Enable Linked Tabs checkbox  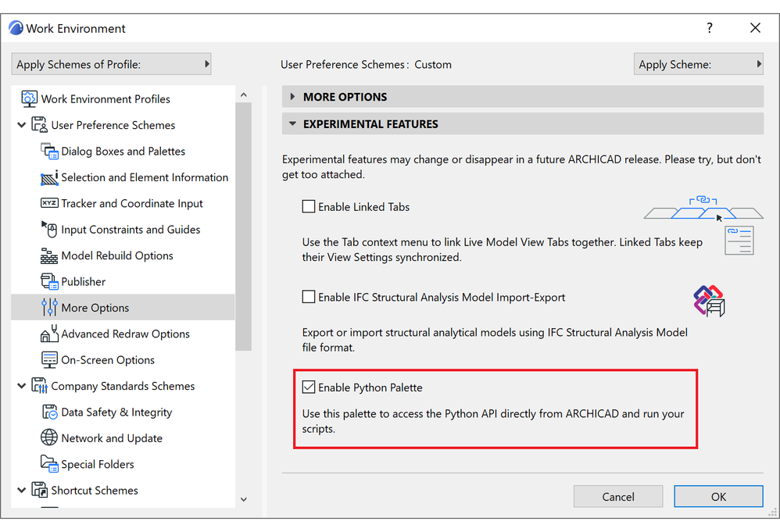coord(309,206)
